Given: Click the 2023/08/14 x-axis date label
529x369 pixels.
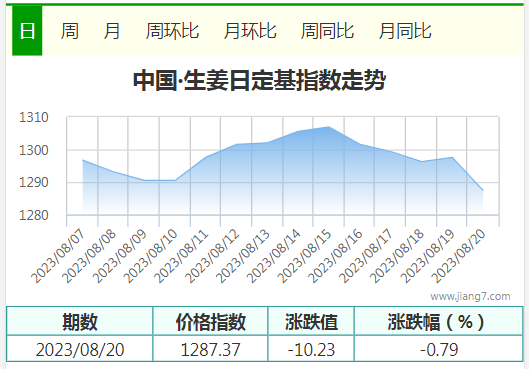Looking at the screenshot, I should [x=274, y=256].
